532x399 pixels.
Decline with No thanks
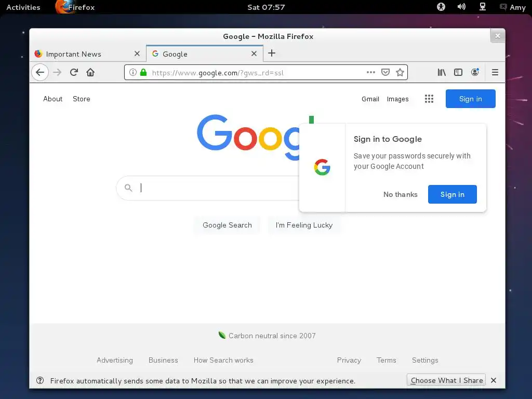click(x=401, y=194)
